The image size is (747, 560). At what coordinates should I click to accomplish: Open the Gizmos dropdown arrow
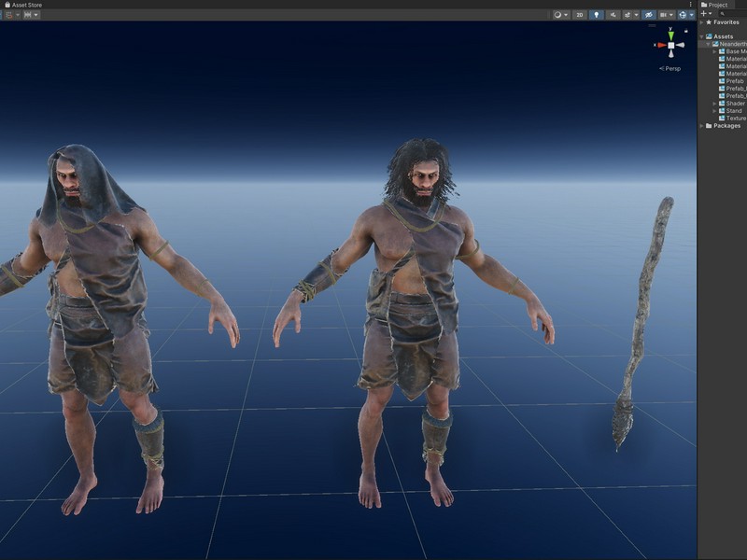pyautogui.click(x=692, y=15)
